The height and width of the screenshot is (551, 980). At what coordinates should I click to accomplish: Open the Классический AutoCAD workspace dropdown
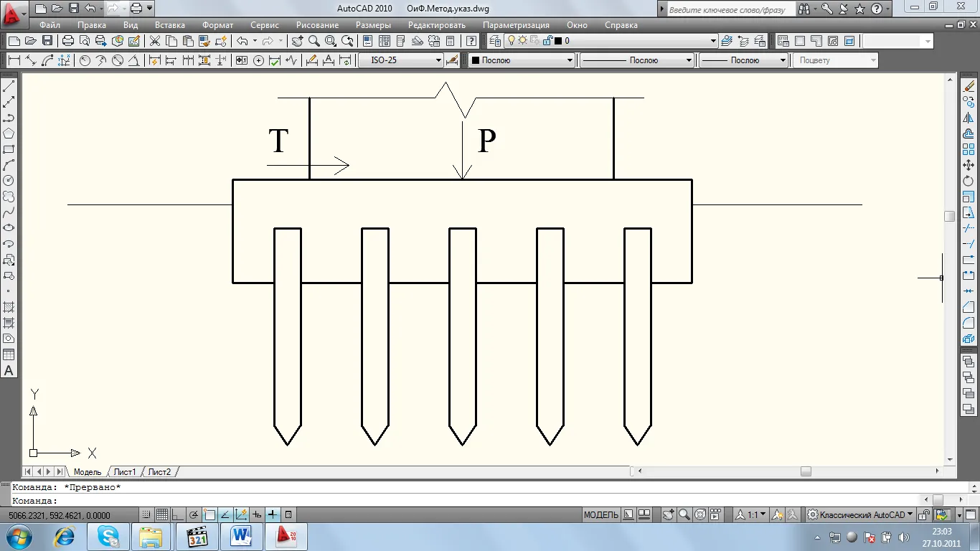coord(860,514)
